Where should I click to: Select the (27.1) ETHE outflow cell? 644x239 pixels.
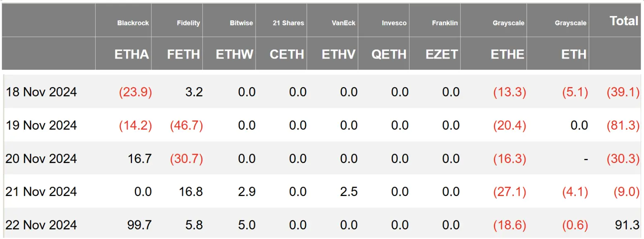[509, 192]
